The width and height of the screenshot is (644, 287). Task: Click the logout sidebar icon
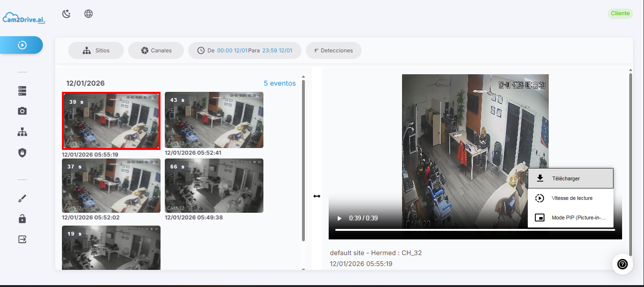pyautogui.click(x=22, y=239)
